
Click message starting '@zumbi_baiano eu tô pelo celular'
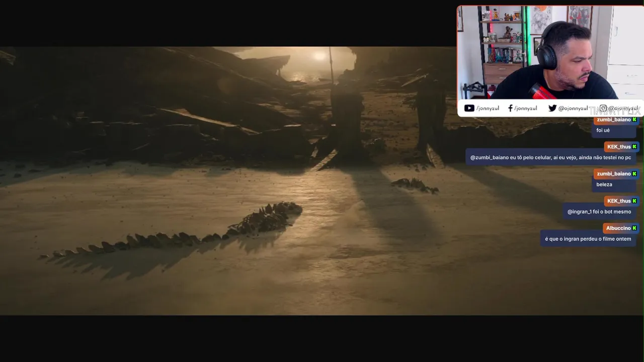pyautogui.click(x=550, y=157)
